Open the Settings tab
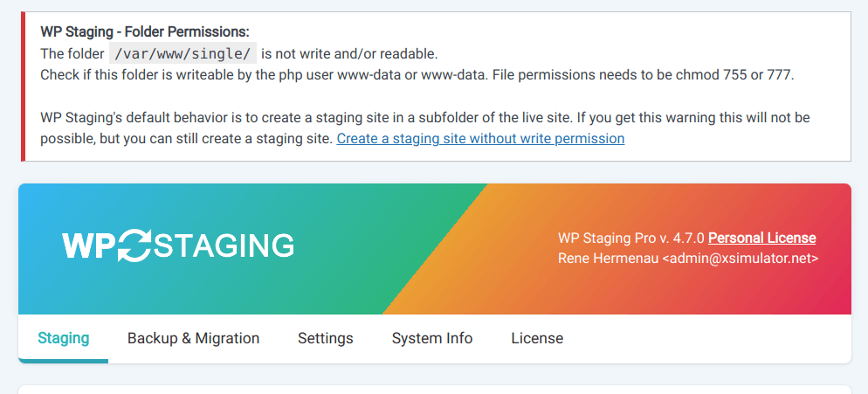The height and width of the screenshot is (394, 868). click(x=326, y=338)
